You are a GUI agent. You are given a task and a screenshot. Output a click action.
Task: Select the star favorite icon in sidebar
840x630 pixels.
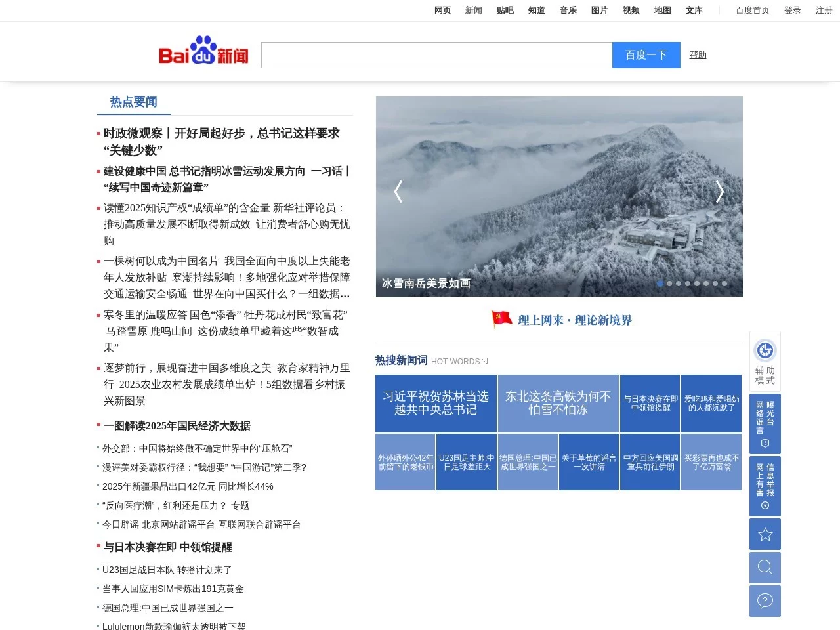click(x=765, y=534)
